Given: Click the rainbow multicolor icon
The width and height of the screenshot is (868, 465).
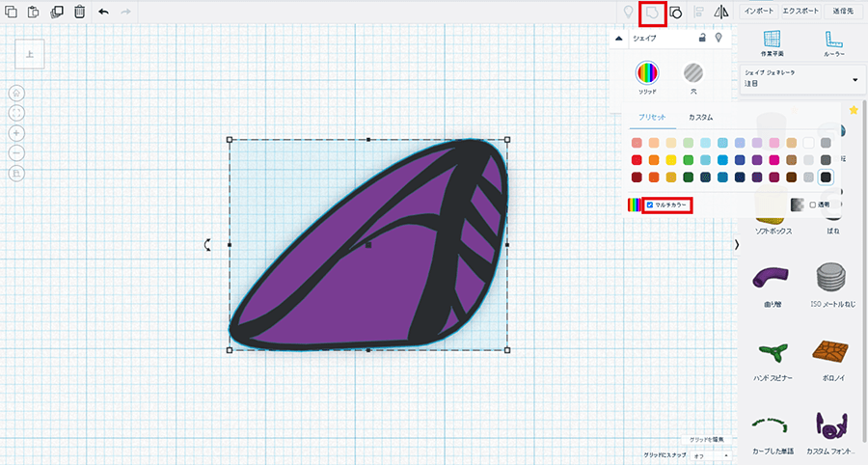Looking at the screenshot, I should [x=634, y=205].
